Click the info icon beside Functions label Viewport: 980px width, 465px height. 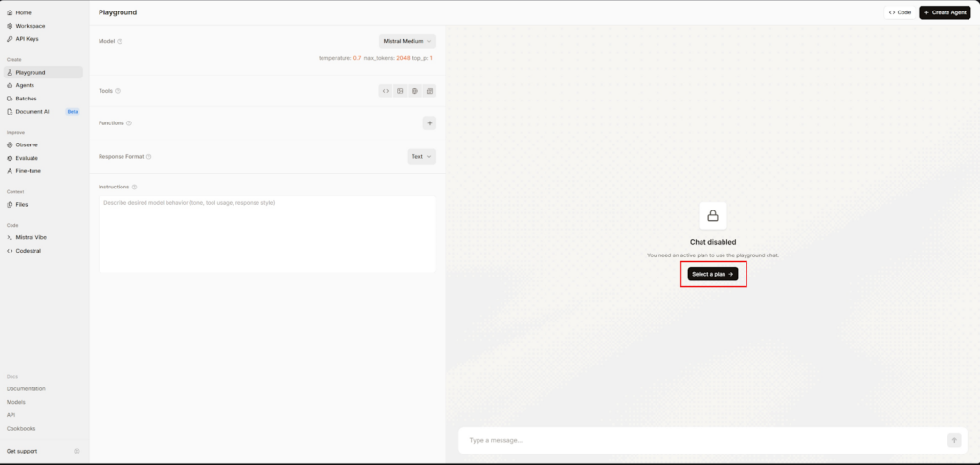click(129, 123)
